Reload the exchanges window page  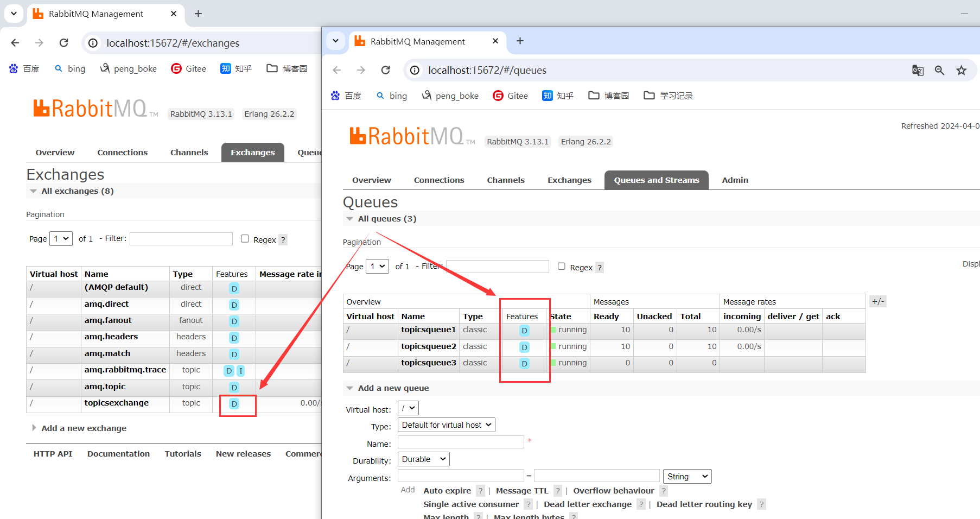(63, 42)
